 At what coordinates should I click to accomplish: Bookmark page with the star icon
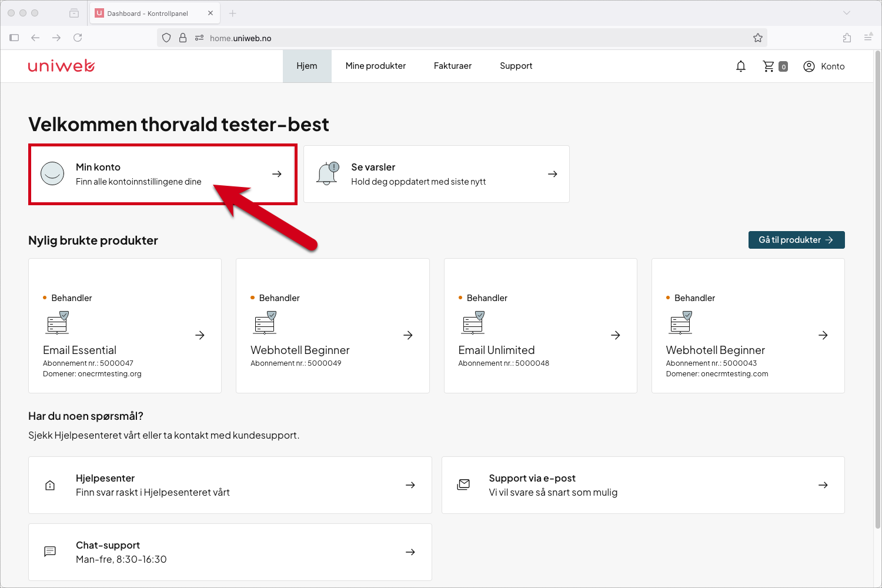pos(758,38)
